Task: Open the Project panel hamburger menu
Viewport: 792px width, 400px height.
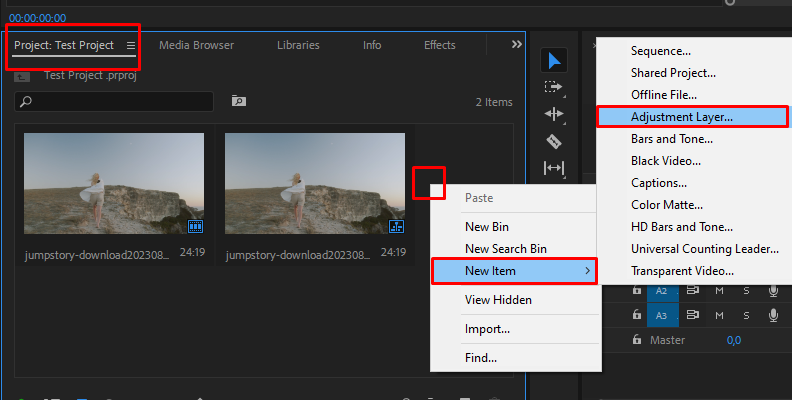Action: 130,45
